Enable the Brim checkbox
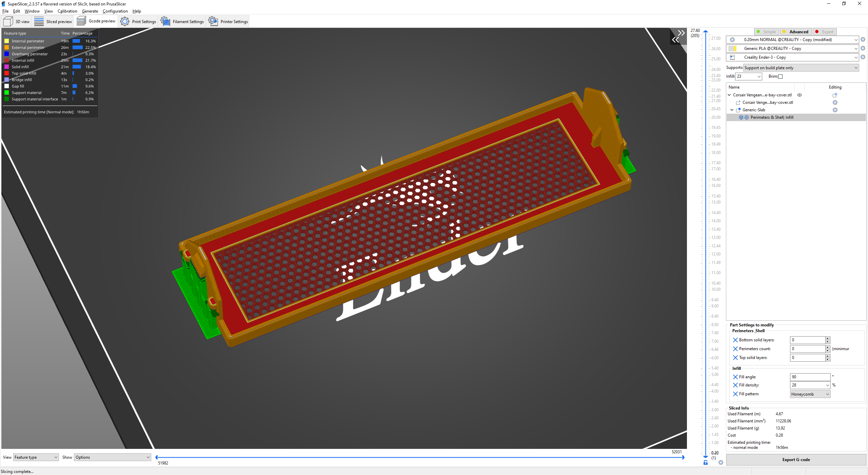Screen dimensions: 868x475 coord(781,76)
